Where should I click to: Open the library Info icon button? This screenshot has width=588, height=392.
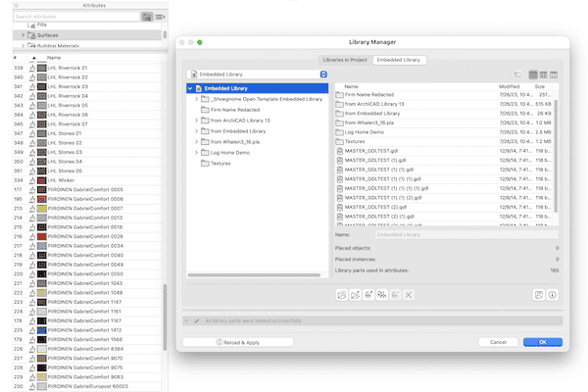(x=553, y=295)
